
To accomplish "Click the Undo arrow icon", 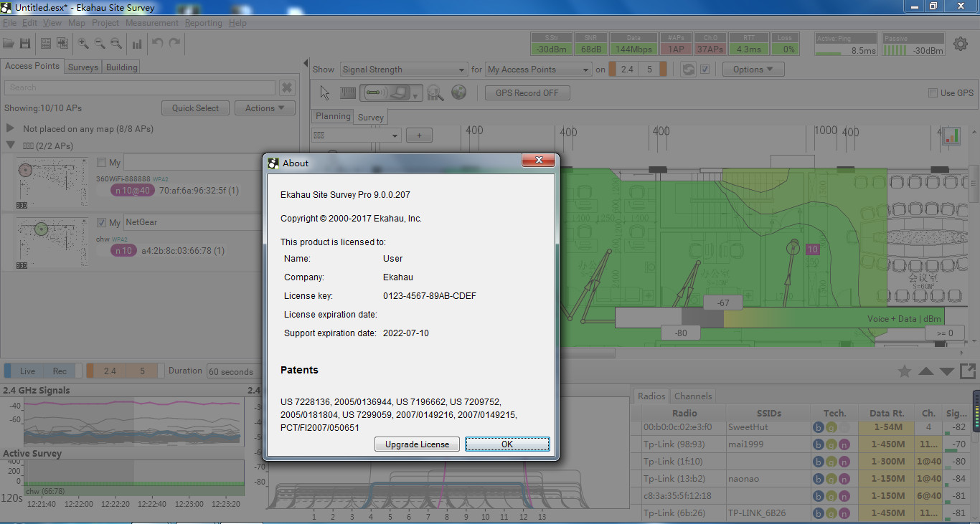I will click(158, 44).
